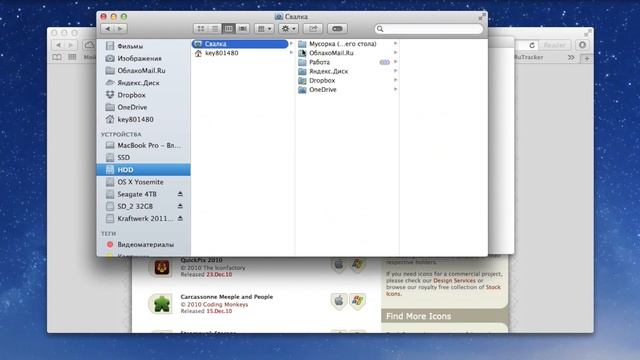Screen dimensions: 640x360
Task: Expand the key801480 column arrow
Action: pyautogui.click(x=291, y=53)
